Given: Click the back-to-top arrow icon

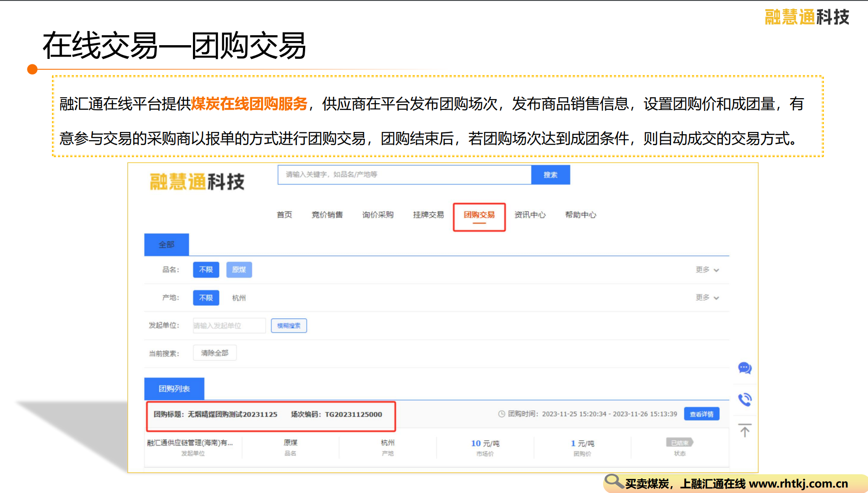Looking at the screenshot, I should click(x=745, y=430).
